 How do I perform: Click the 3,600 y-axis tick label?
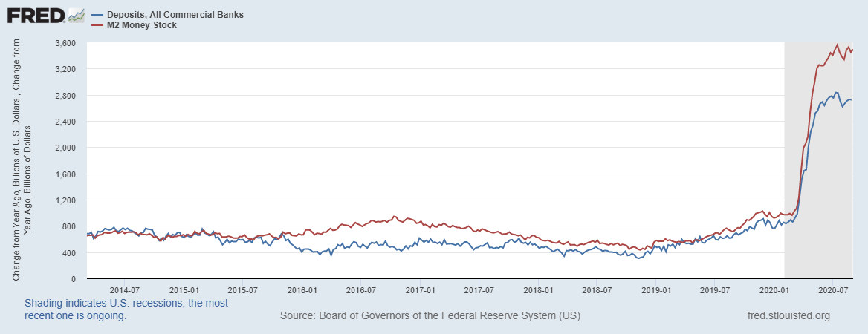coord(66,43)
